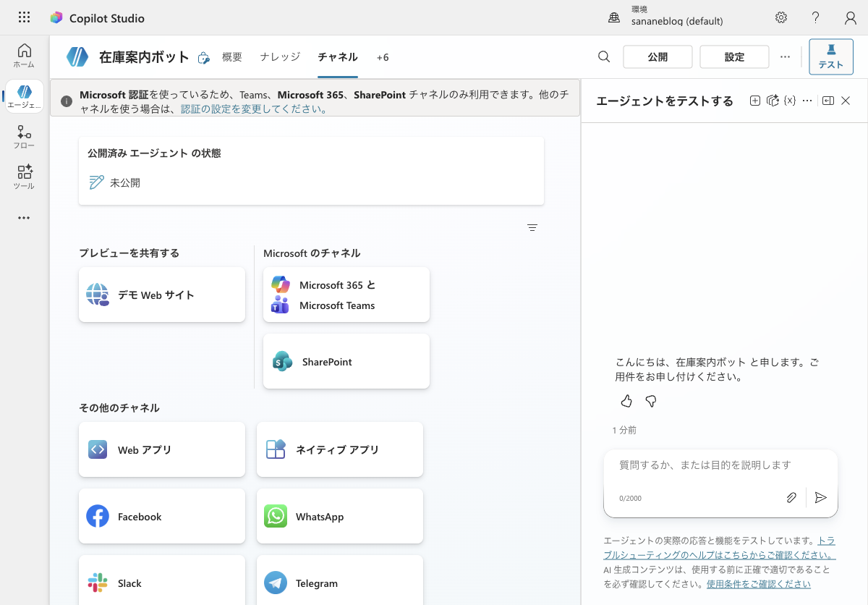Viewport: 868px width, 605px height.
Task: Click the 1 分前 timestamp
Action: click(x=624, y=430)
